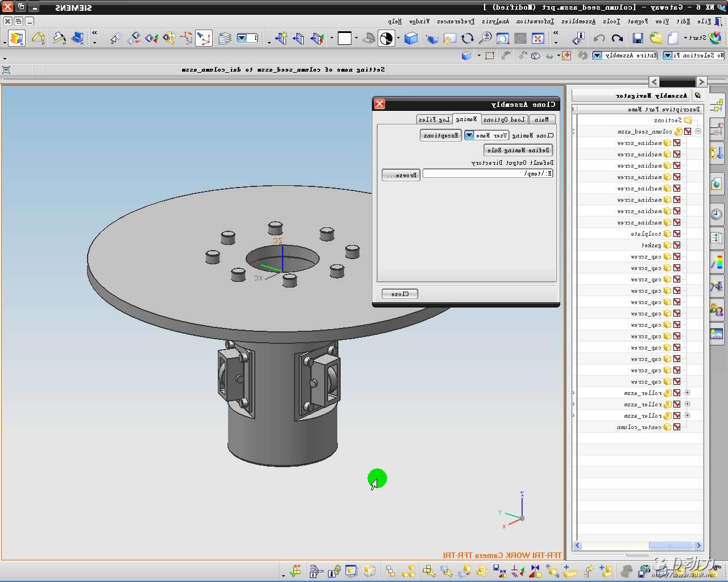
Task: Click the Open folder icon
Action: click(x=656, y=39)
